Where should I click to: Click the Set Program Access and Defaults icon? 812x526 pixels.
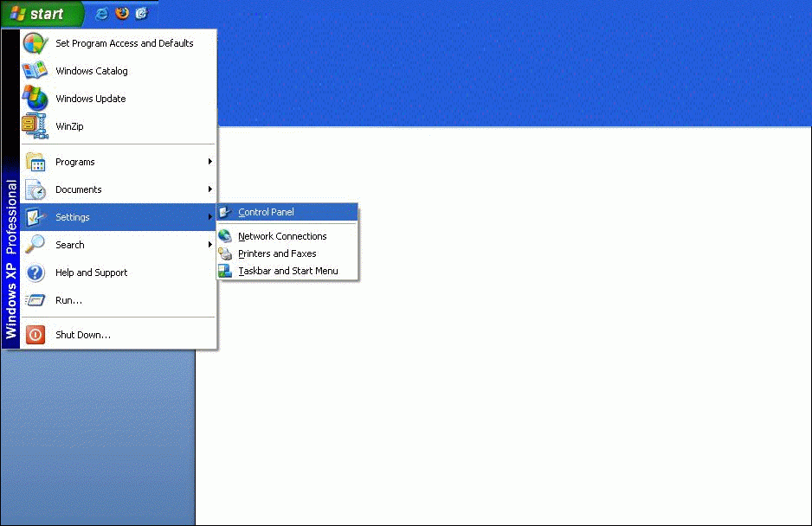coord(35,43)
